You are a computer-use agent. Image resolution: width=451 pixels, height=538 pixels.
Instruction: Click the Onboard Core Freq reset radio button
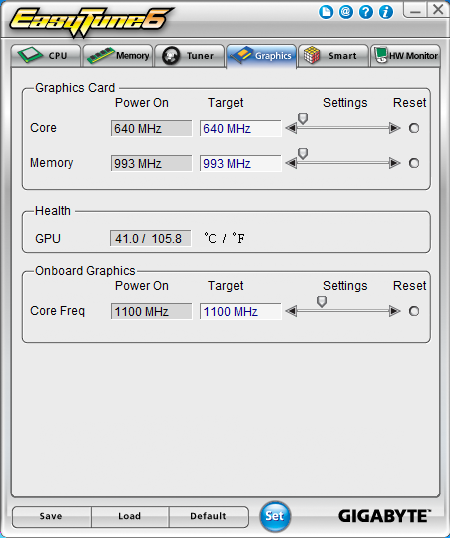point(414,311)
